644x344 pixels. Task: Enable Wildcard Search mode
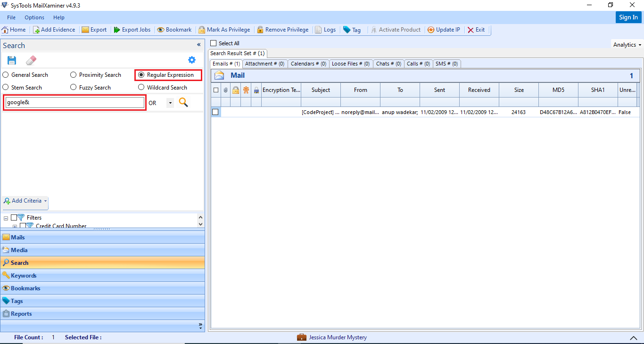point(141,87)
